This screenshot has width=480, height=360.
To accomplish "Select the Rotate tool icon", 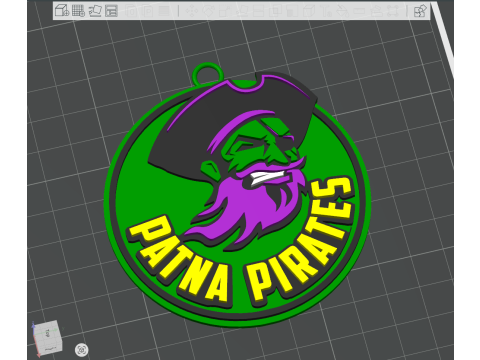I will [x=209, y=11].
